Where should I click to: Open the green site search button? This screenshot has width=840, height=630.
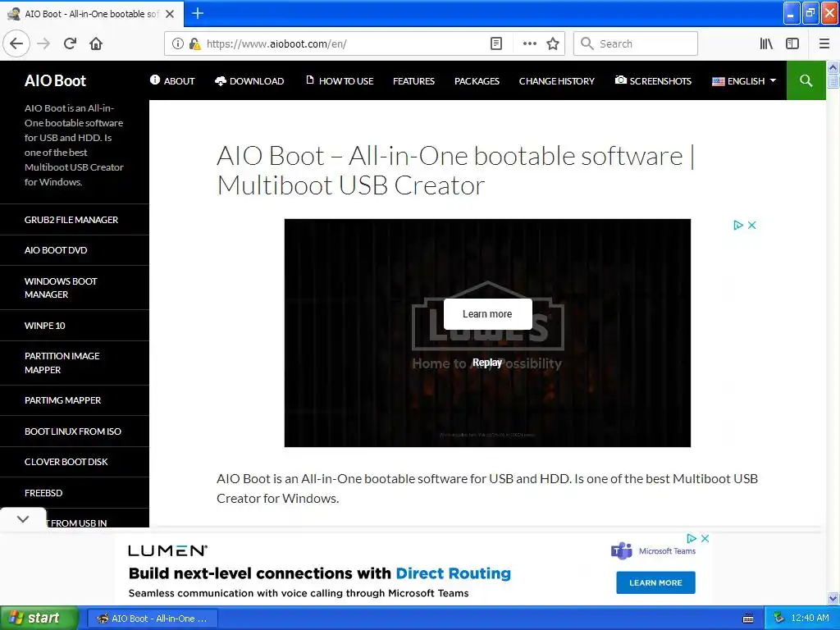(806, 80)
